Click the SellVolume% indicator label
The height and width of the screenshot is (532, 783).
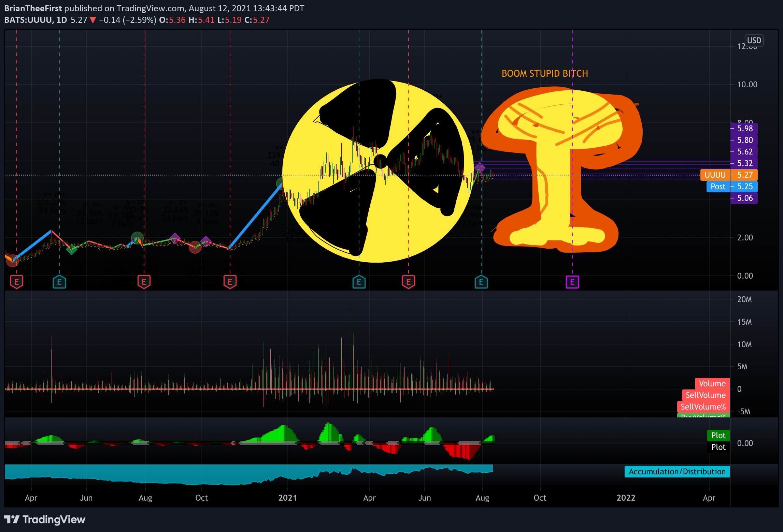tap(703, 407)
